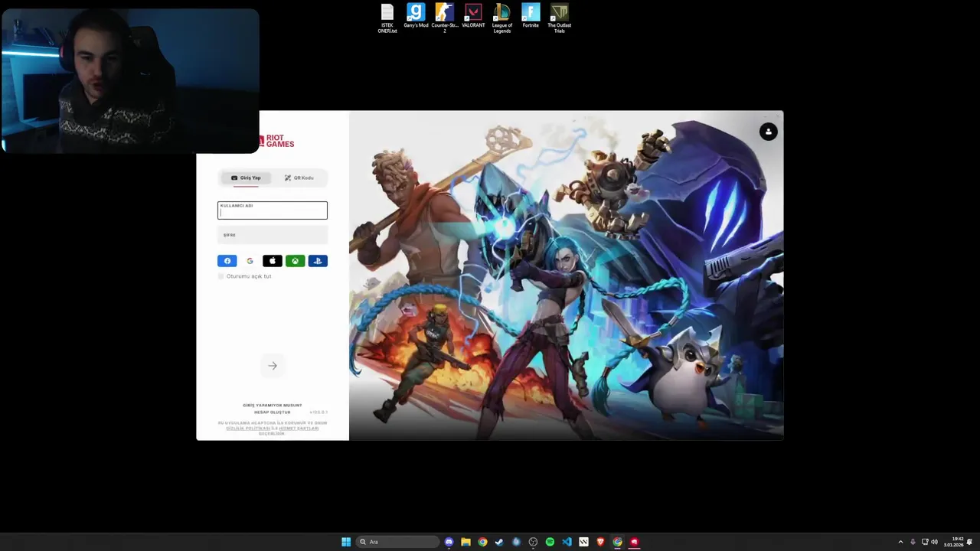Open Brave browser from the taskbar
The width and height of the screenshot is (980, 551).
pyautogui.click(x=600, y=542)
